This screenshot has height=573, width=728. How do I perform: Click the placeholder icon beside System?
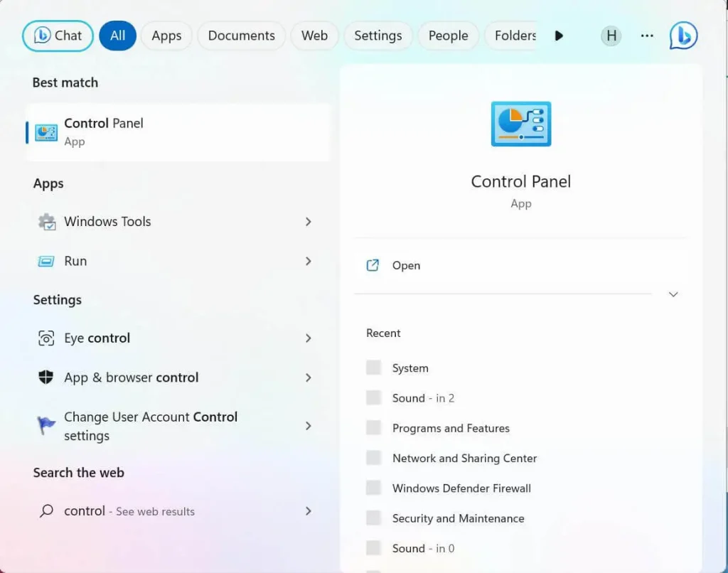pyautogui.click(x=373, y=368)
